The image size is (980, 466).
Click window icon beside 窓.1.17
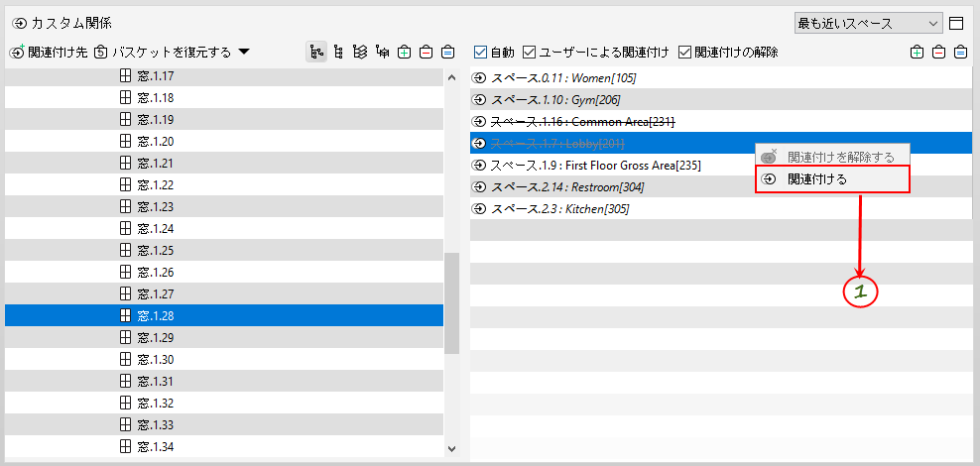tap(125, 76)
